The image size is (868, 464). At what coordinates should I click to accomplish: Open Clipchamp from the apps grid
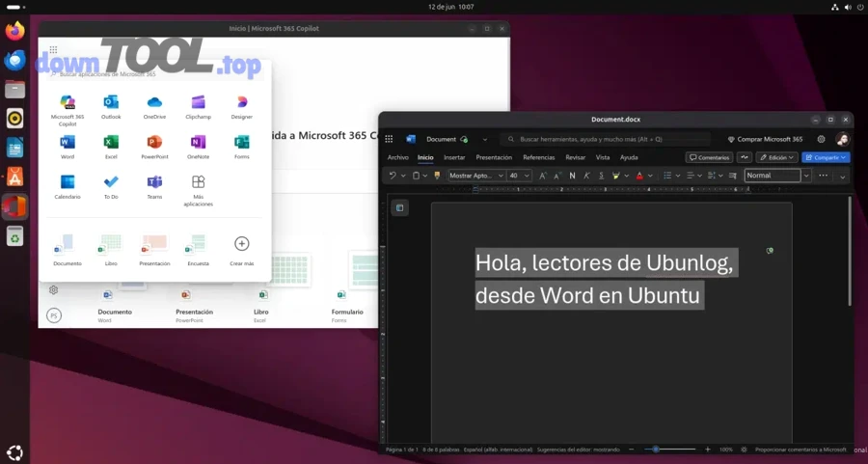point(198,104)
